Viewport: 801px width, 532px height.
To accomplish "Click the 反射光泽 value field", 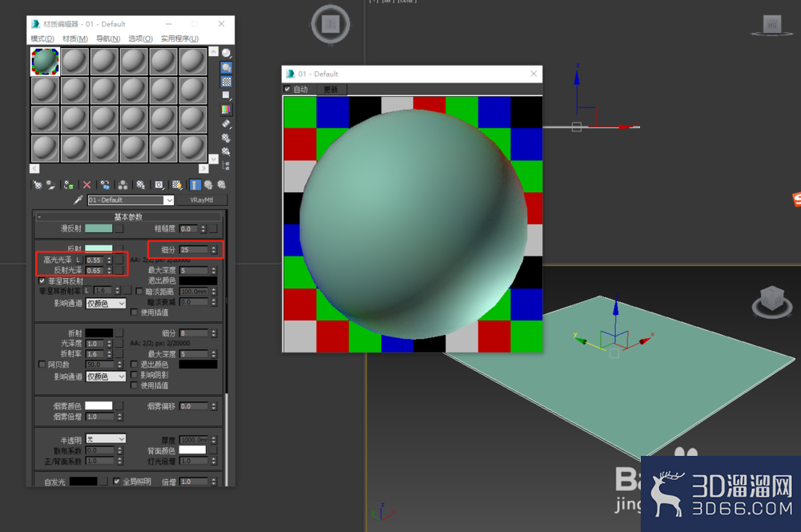I will (95, 270).
